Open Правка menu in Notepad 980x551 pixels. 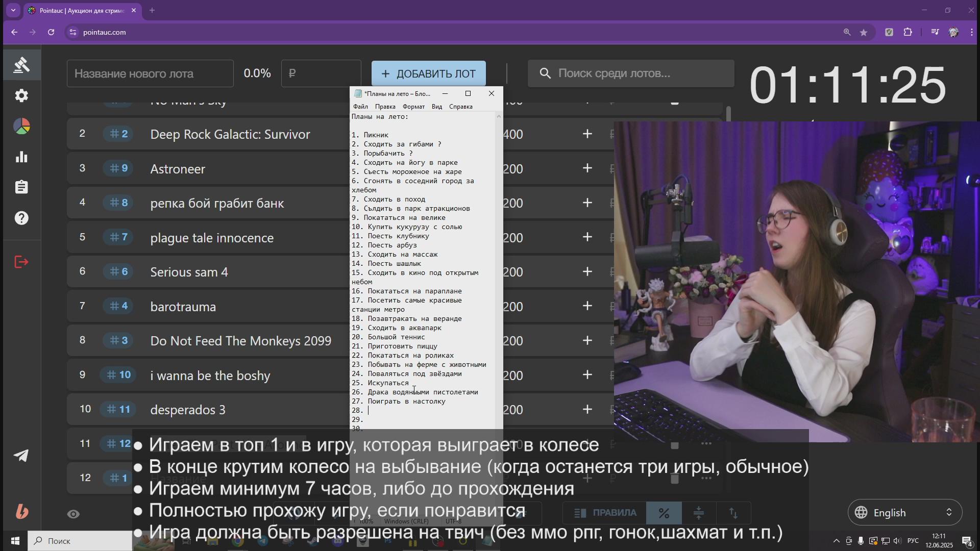tap(385, 107)
